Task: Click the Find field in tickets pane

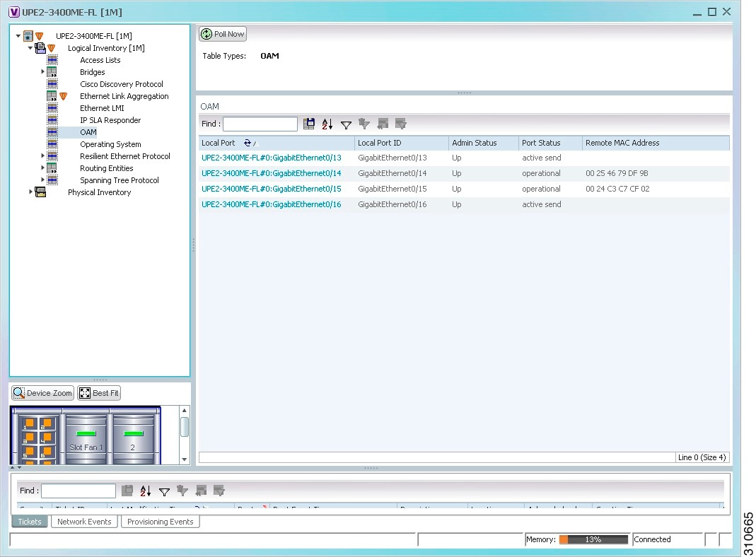Action: (x=78, y=491)
